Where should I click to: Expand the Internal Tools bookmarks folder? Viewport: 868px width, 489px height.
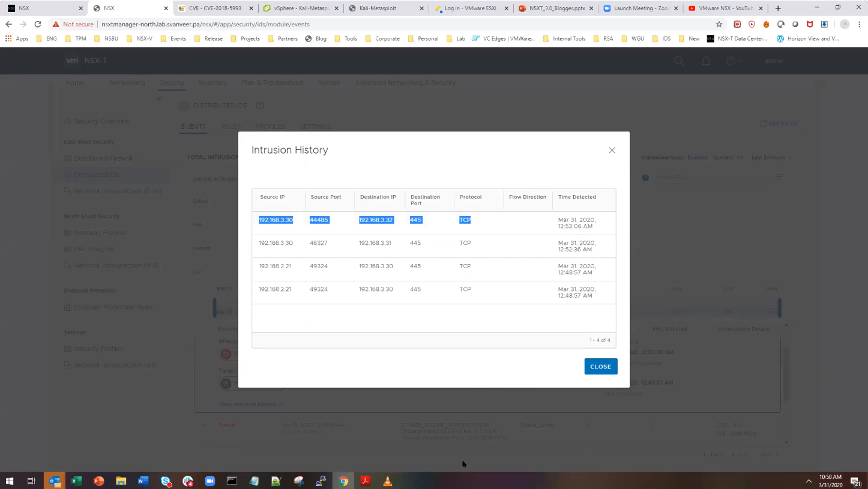tap(564, 38)
